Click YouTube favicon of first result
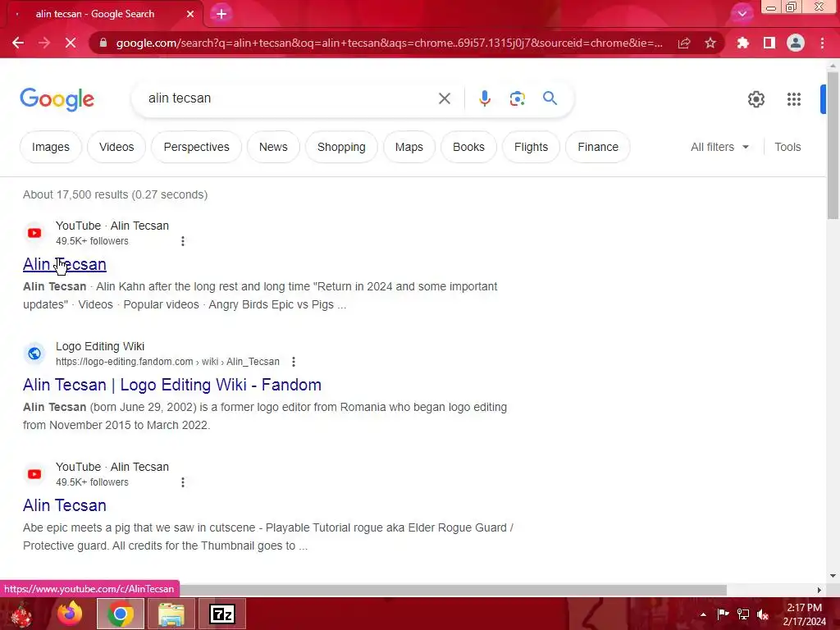Viewport: 840px width, 630px height. (x=34, y=233)
